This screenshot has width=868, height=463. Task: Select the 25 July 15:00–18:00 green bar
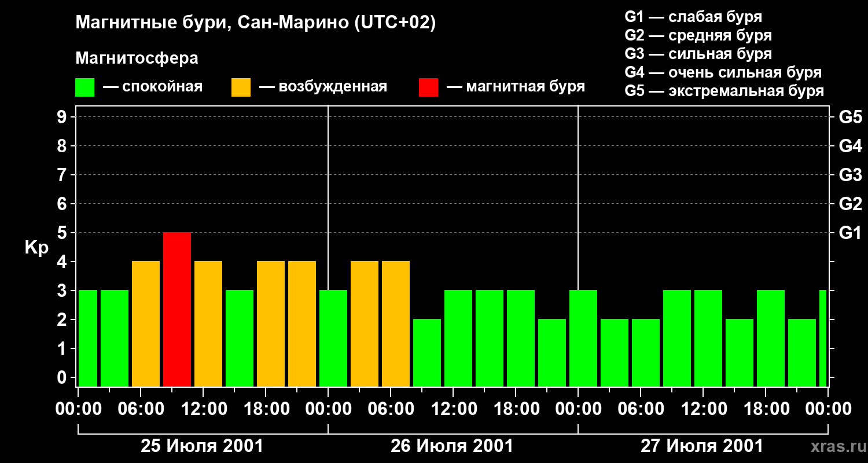(x=240, y=338)
